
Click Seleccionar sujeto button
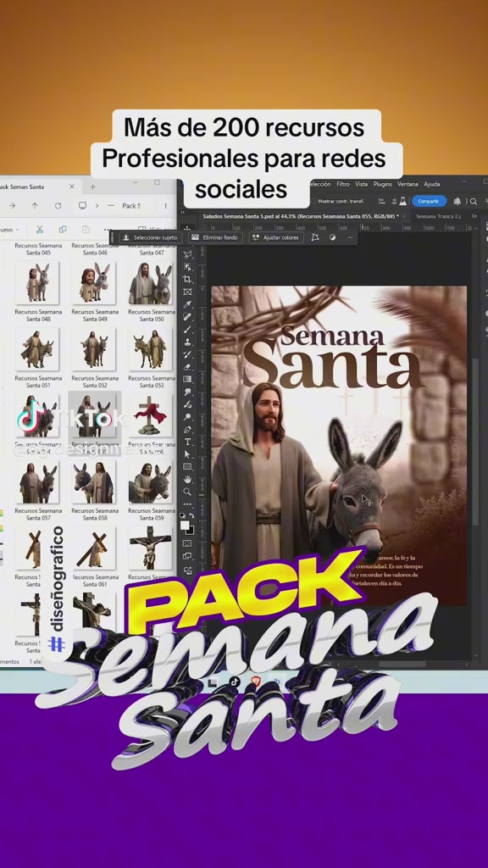pyautogui.click(x=150, y=237)
